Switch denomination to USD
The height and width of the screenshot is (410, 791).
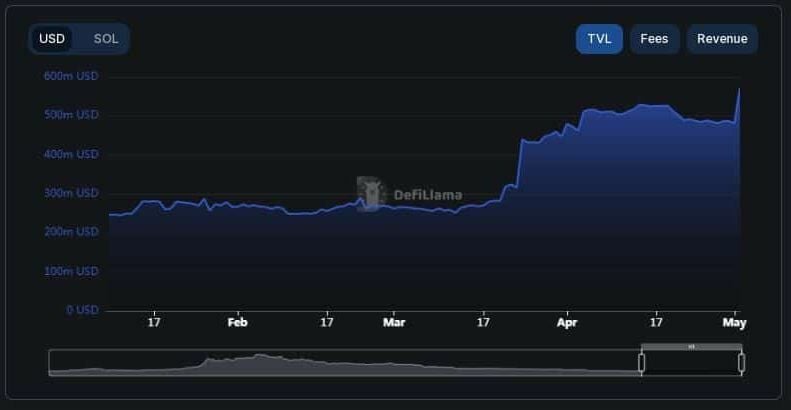point(52,39)
